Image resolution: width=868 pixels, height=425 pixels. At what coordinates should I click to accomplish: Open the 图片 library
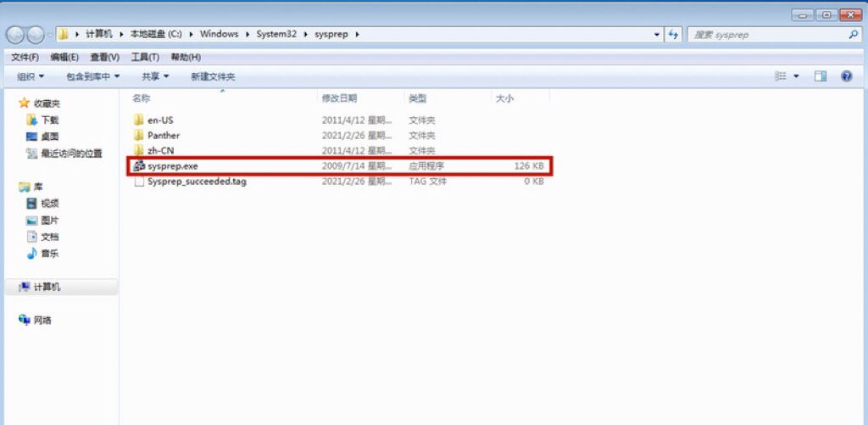(43, 220)
